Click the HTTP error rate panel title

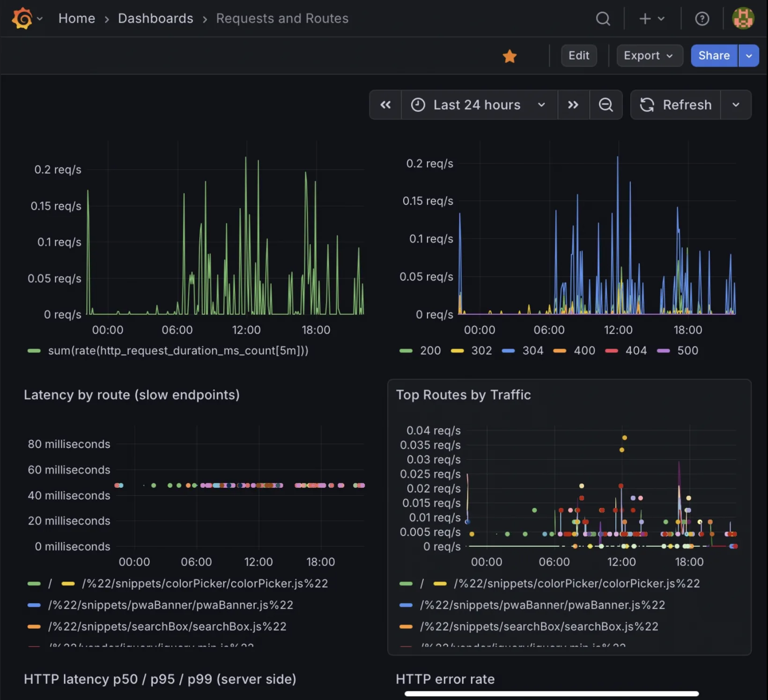445,679
